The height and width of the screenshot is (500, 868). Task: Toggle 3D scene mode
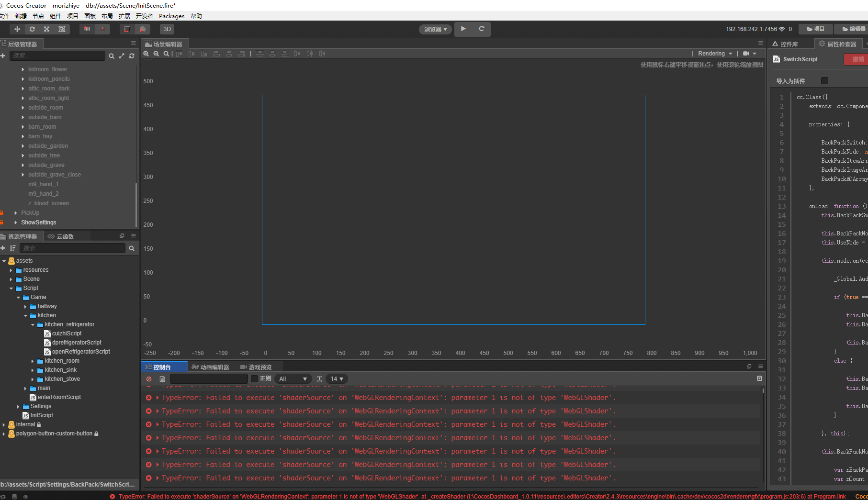tap(167, 29)
